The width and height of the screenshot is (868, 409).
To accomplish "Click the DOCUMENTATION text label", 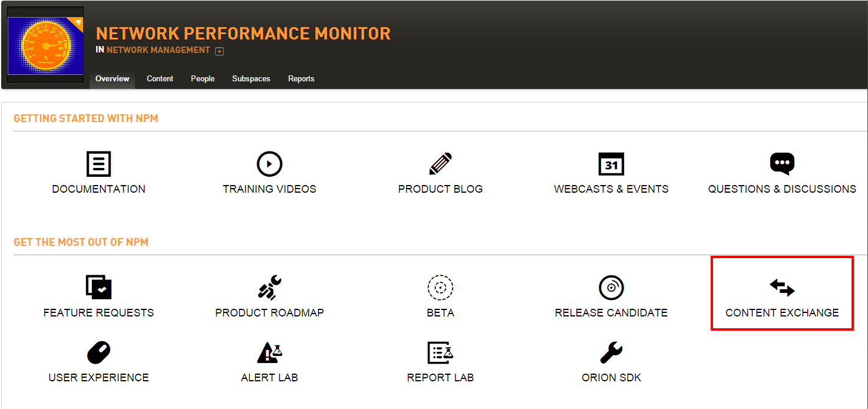I will [98, 189].
